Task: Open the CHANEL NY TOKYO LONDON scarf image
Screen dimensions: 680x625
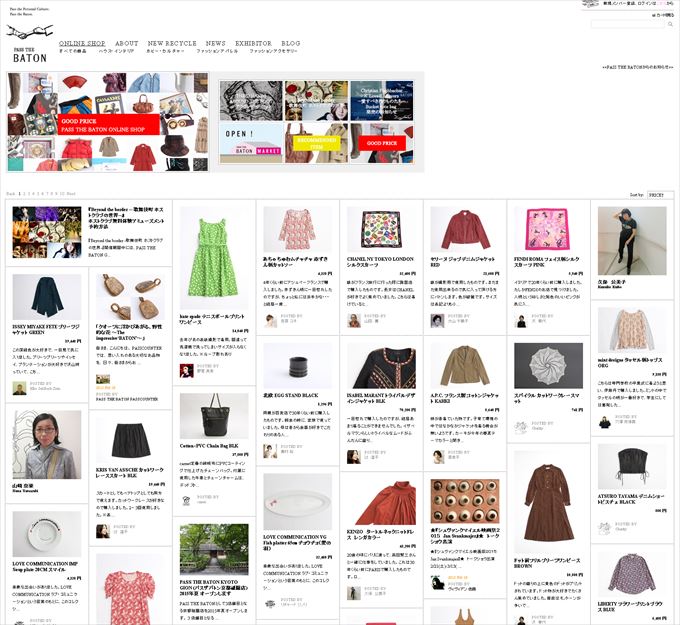Action: 381,229
